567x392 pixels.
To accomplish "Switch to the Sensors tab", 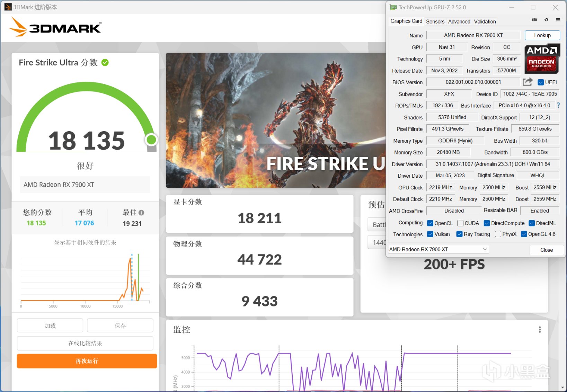I will (435, 21).
